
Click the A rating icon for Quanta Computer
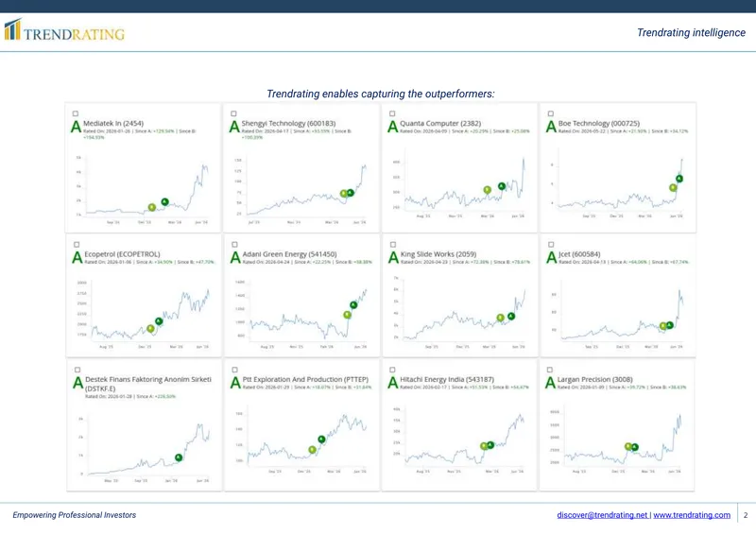pyautogui.click(x=393, y=127)
